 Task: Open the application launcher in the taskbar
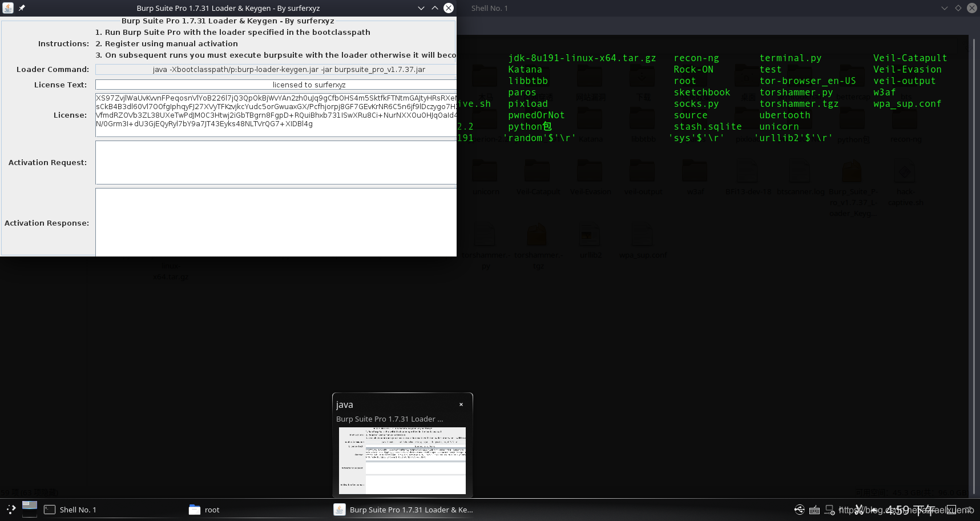[x=11, y=510]
